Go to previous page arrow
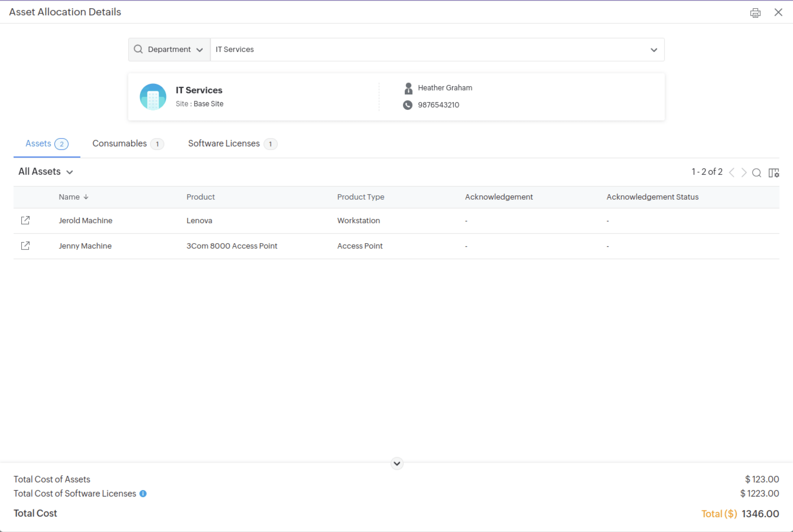793x532 pixels. (x=732, y=173)
